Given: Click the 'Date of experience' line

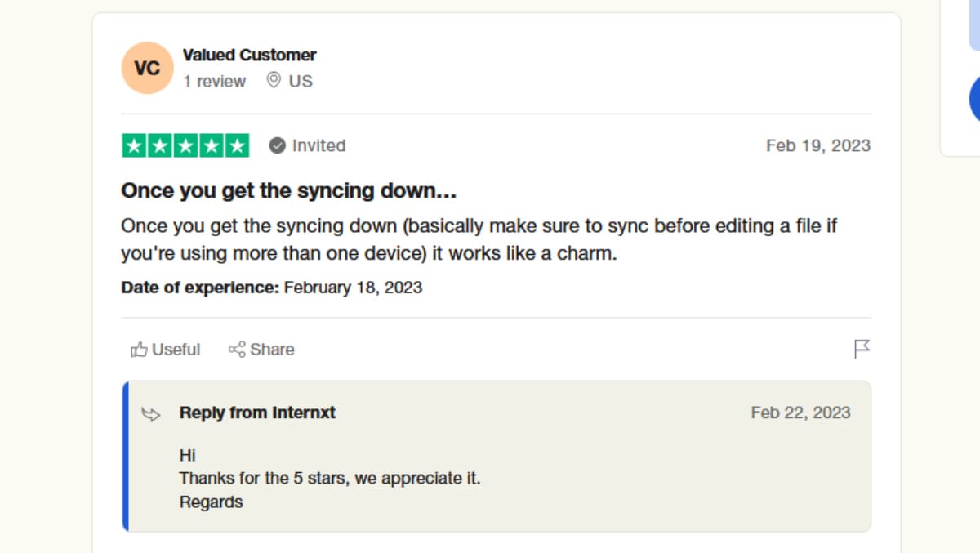Looking at the screenshot, I should pyautogui.click(x=271, y=288).
